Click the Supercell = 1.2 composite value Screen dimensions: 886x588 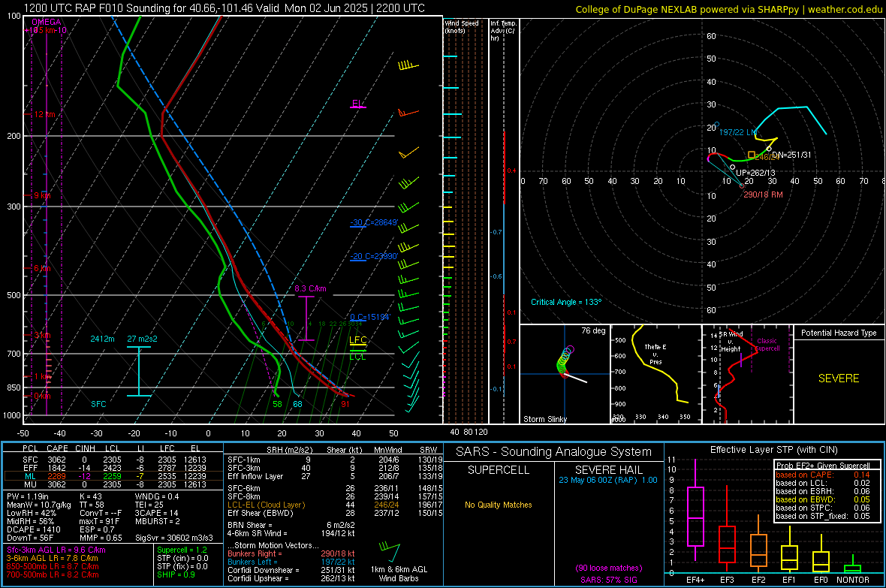pos(182,550)
